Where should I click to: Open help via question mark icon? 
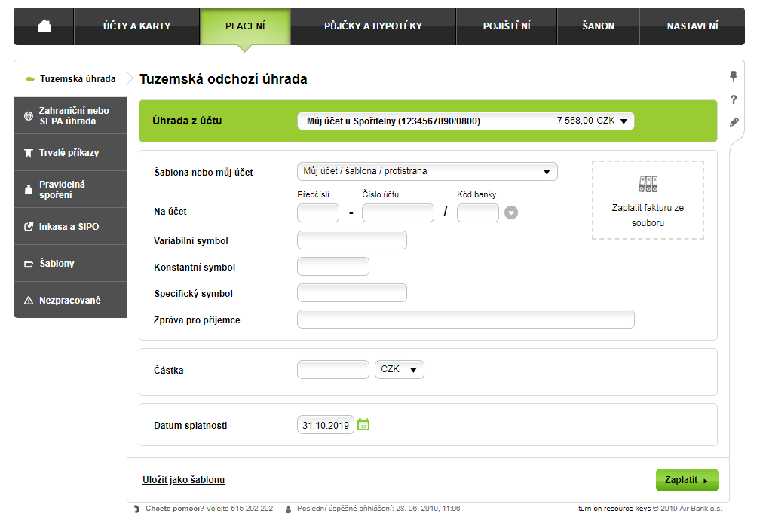(x=733, y=99)
